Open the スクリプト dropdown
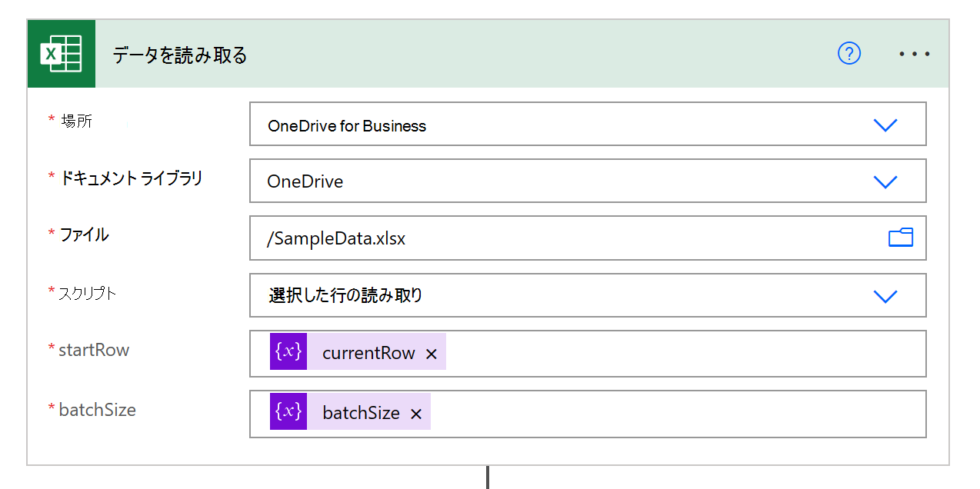 click(885, 295)
